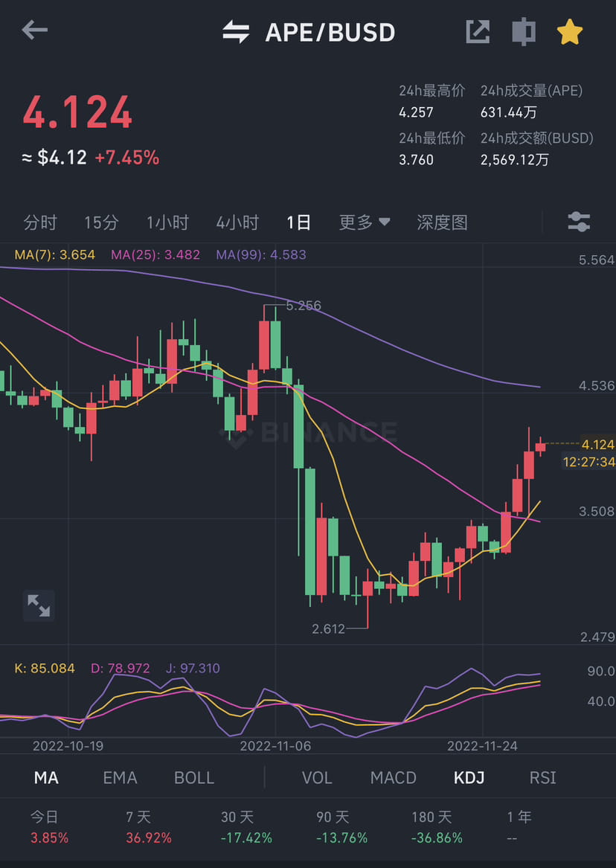This screenshot has height=868, width=616.
Task: Open the share chart icon
Action: coord(477,31)
